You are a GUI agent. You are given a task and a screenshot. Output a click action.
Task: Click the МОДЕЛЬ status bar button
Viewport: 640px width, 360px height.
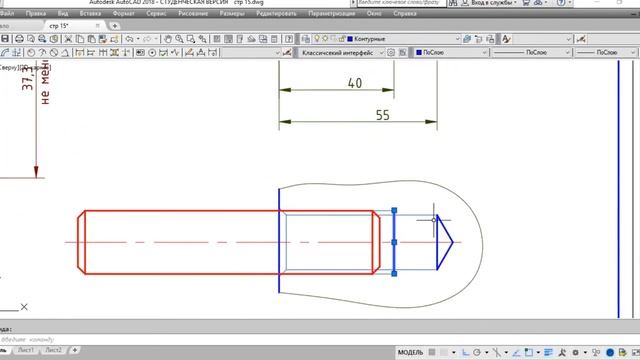pos(410,352)
